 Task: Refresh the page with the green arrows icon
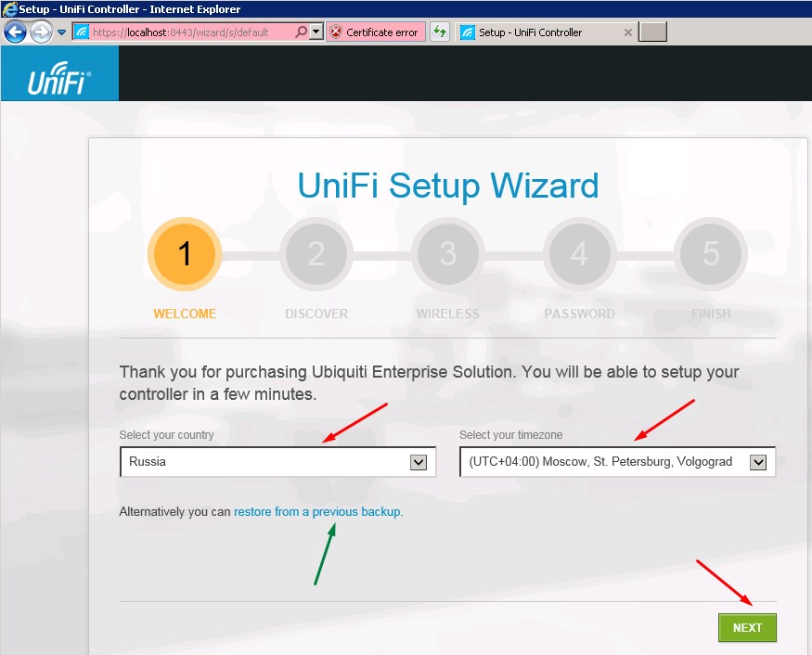pyautogui.click(x=440, y=32)
